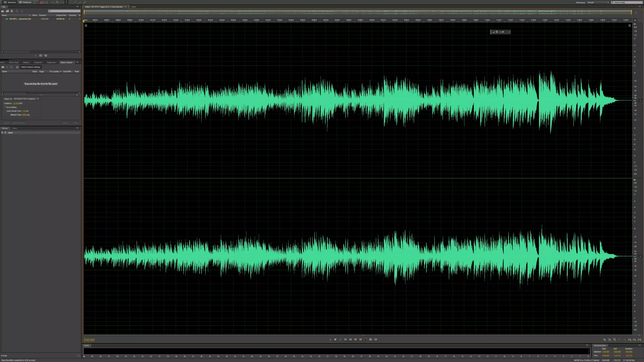
Task: Enable the Use Limiting checkbox
Action: [5, 107]
